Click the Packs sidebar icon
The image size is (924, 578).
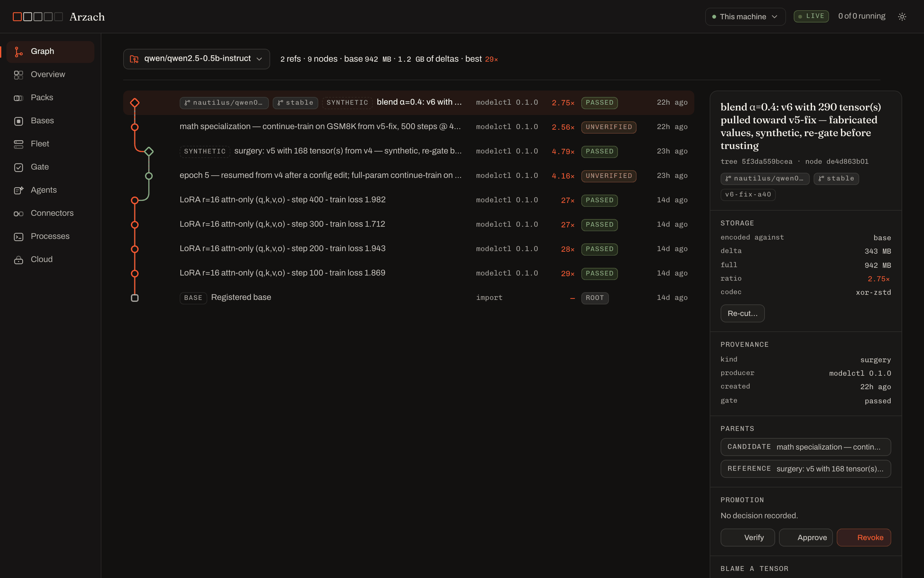[18, 98]
